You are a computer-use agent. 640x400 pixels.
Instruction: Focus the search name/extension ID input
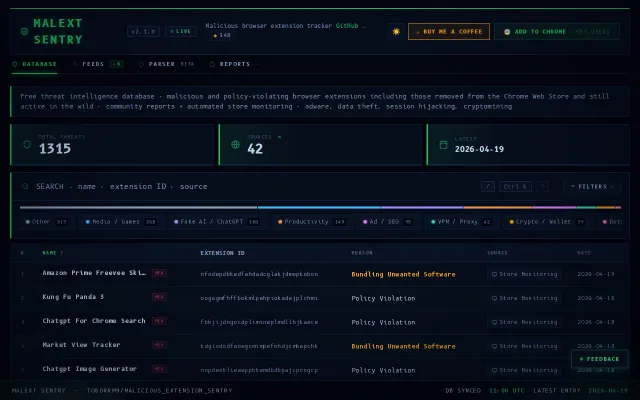253,187
